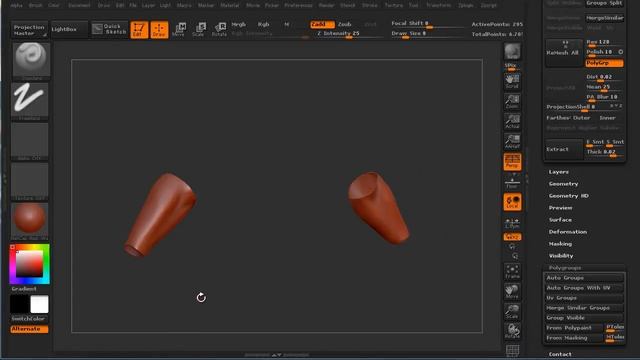Expand the Surface subpalette
This screenshot has height=360, width=640.
coord(560,220)
